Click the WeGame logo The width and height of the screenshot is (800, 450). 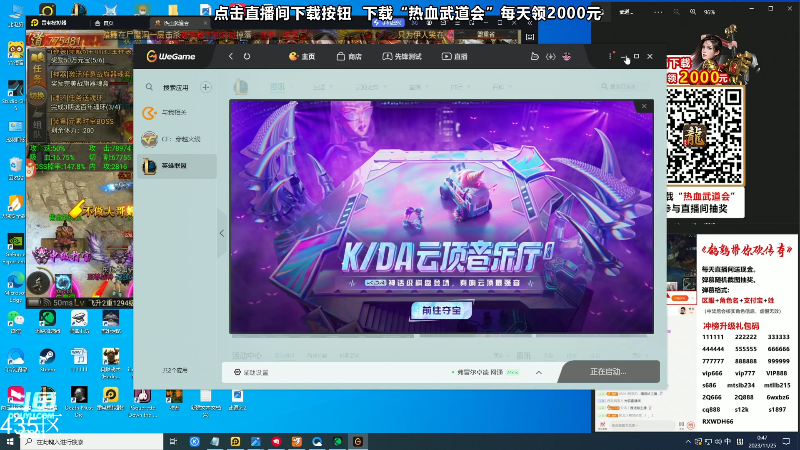[x=171, y=57]
